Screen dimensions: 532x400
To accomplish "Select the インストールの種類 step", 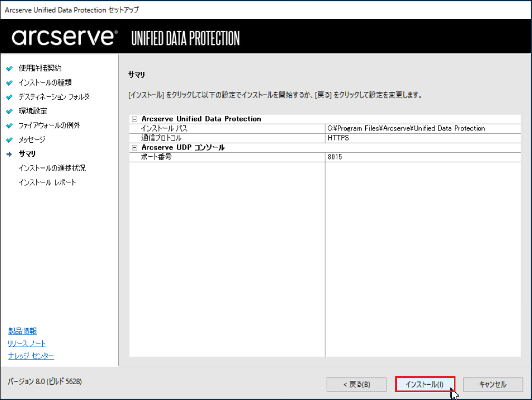I will (45, 82).
